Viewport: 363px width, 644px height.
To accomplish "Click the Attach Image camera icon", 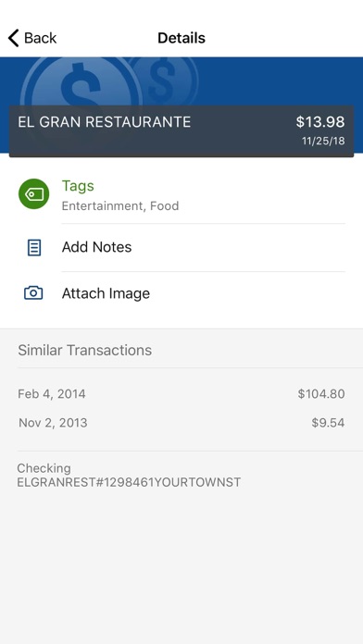I will [x=33, y=292].
